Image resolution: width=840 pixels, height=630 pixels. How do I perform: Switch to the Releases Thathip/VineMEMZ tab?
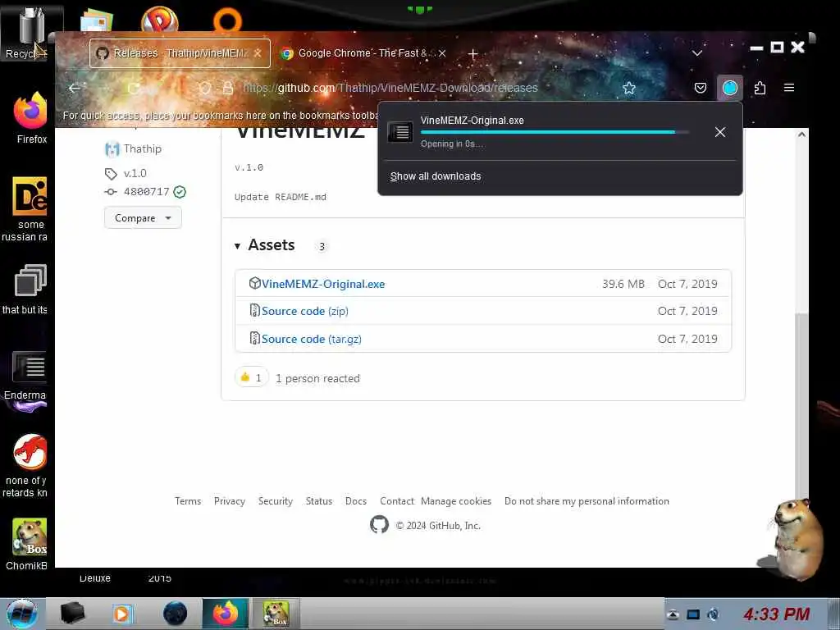click(x=180, y=53)
